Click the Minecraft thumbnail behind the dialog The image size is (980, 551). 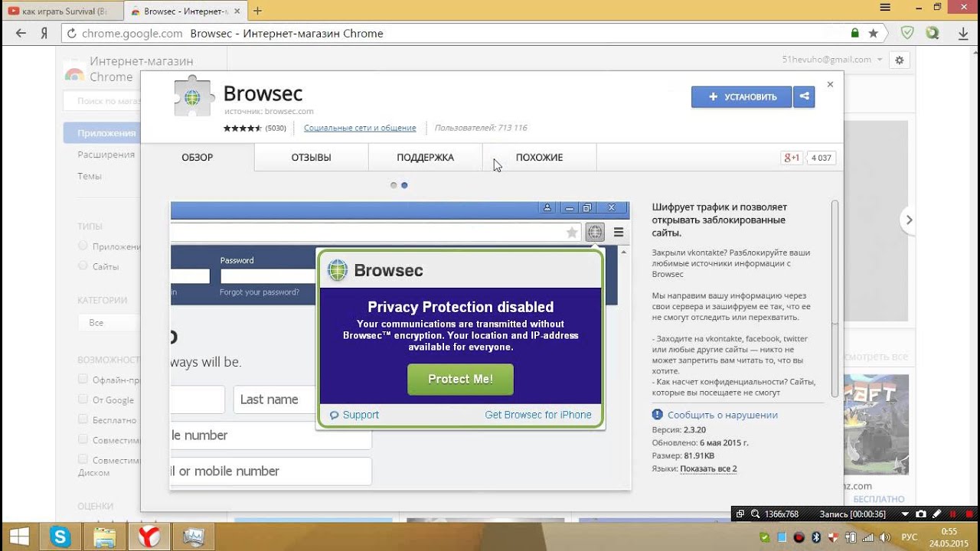[875, 425]
